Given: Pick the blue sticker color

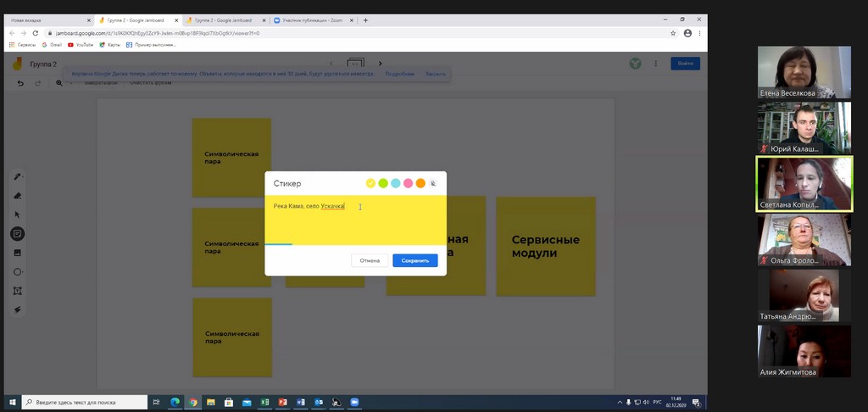Looking at the screenshot, I should coord(396,183).
